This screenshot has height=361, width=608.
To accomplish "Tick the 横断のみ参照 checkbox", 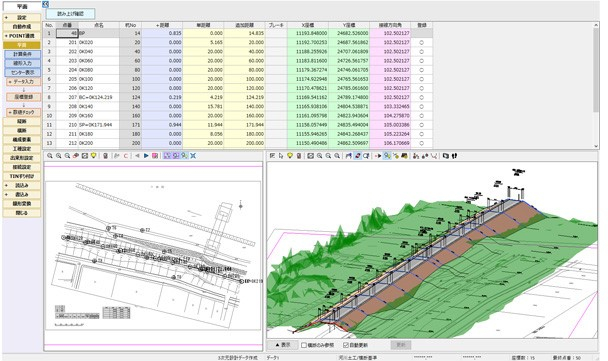I will tap(304, 345).
